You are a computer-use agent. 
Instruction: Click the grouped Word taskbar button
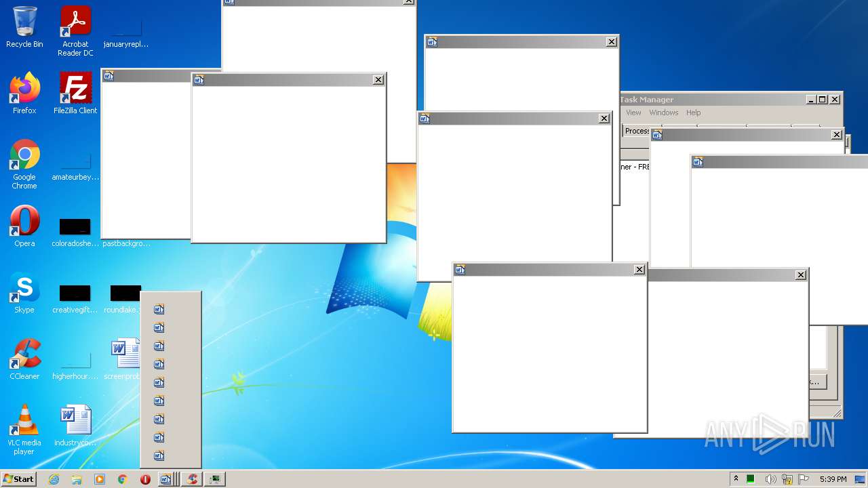tap(168, 479)
